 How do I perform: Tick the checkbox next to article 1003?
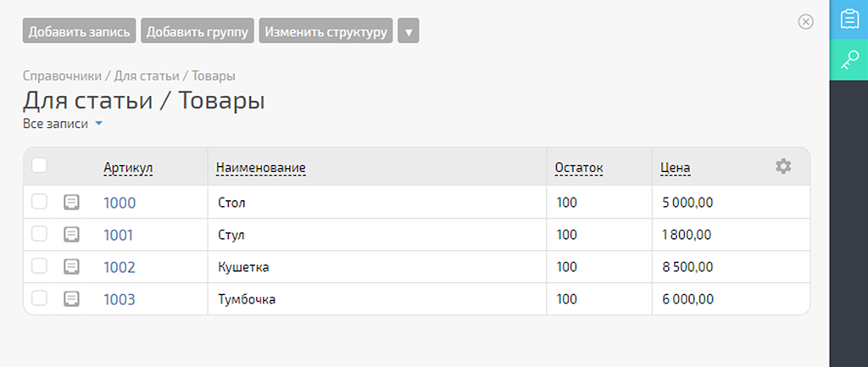[39, 298]
